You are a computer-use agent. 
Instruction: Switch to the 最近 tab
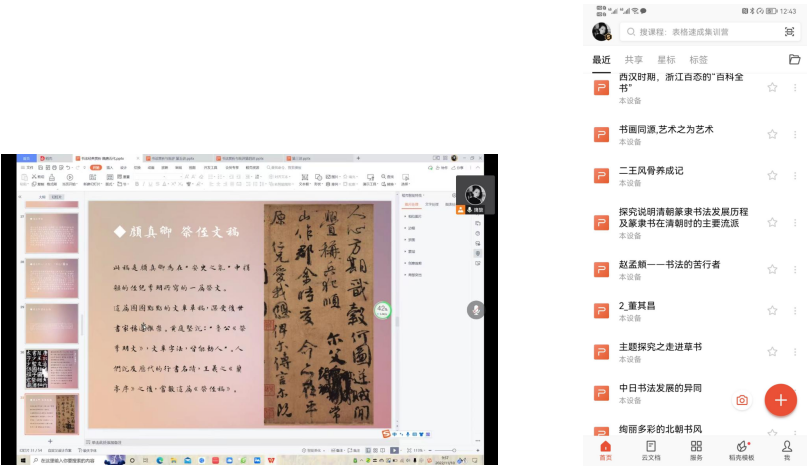pos(601,60)
